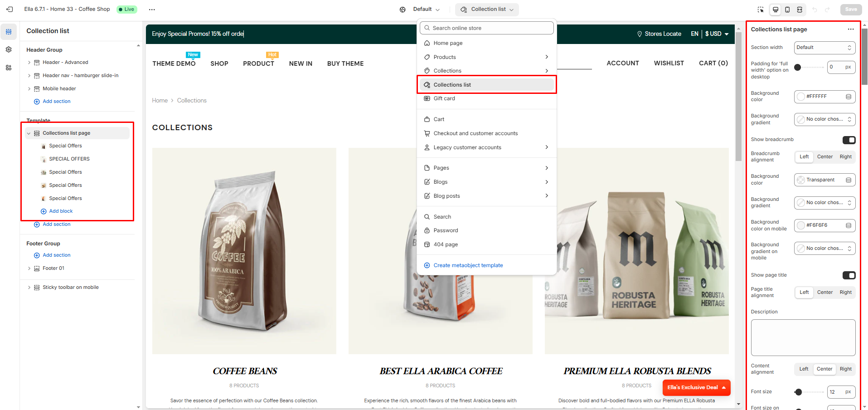The image size is (868, 410).
Task: Click Create metaobject template link
Action: (468, 265)
